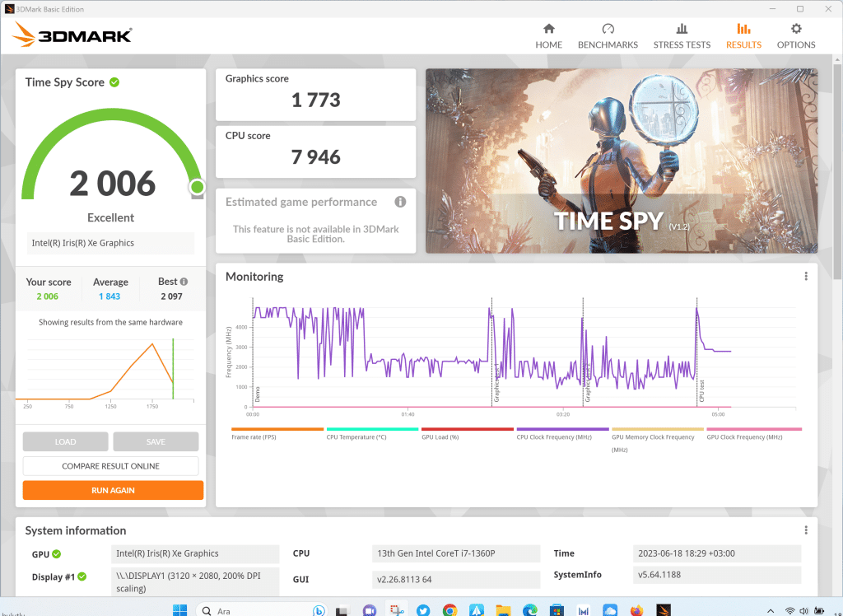This screenshot has height=616, width=843.
Task: Click the SAVE button
Action: pyautogui.click(x=156, y=441)
